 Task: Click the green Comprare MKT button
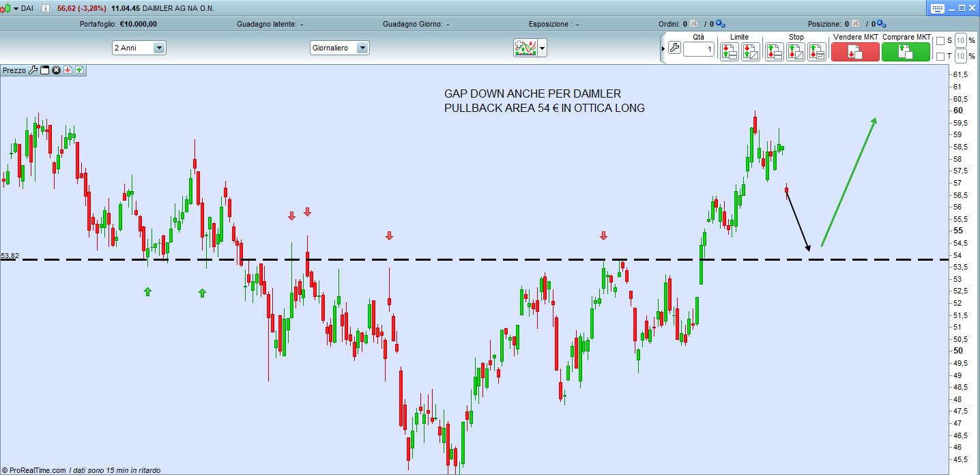coord(906,51)
